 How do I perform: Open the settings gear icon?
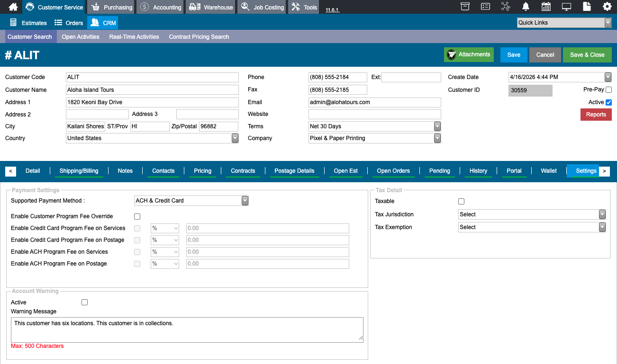pos(607,7)
